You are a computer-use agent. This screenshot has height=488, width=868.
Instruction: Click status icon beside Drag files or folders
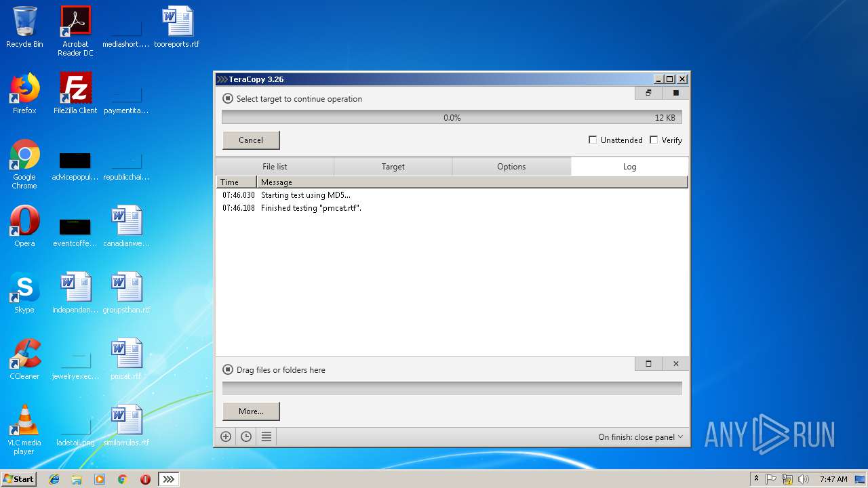(x=228, y=370)
